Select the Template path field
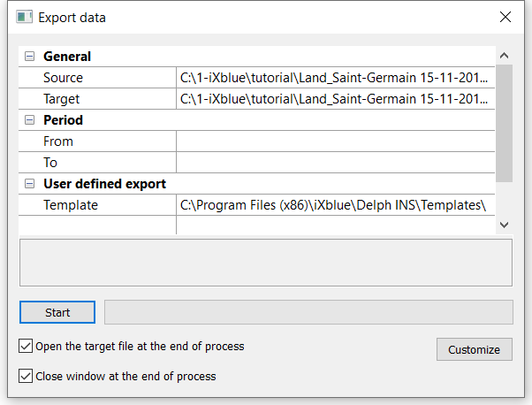The height and width of the screenshot is (405, 532). tap(335, 205)
